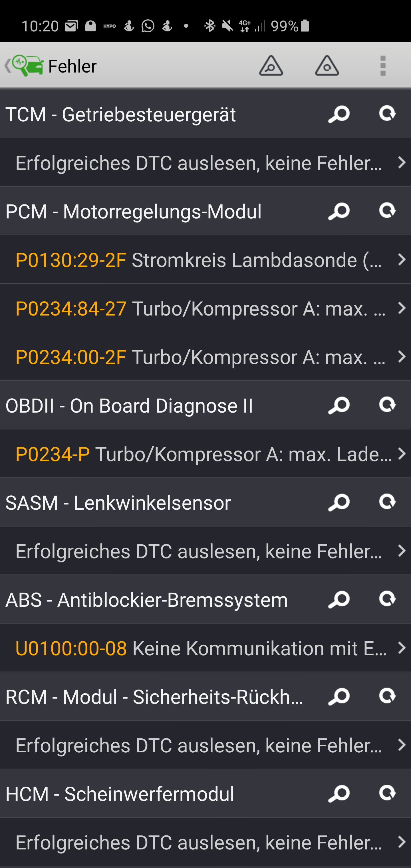Search the OBDII On Board Diagnose module
The width and height of the screenshot is (411, 868).
pyautogui.click(x=339, y=405)
